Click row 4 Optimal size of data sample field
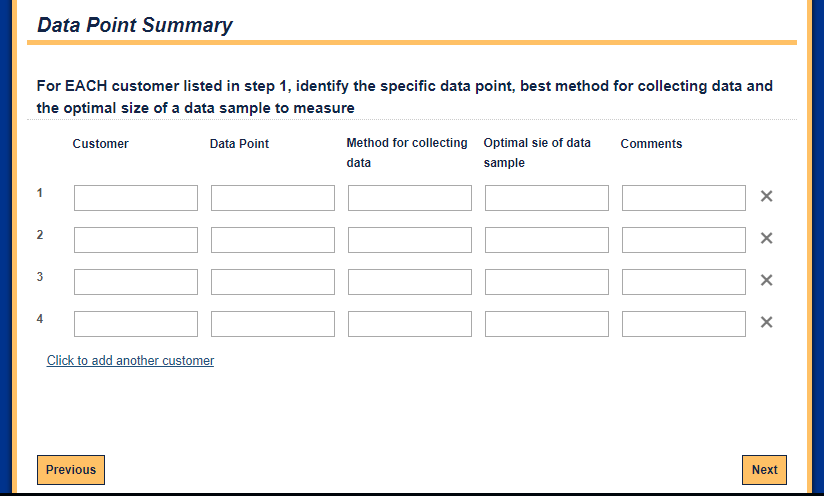 [x=547, y=324]
